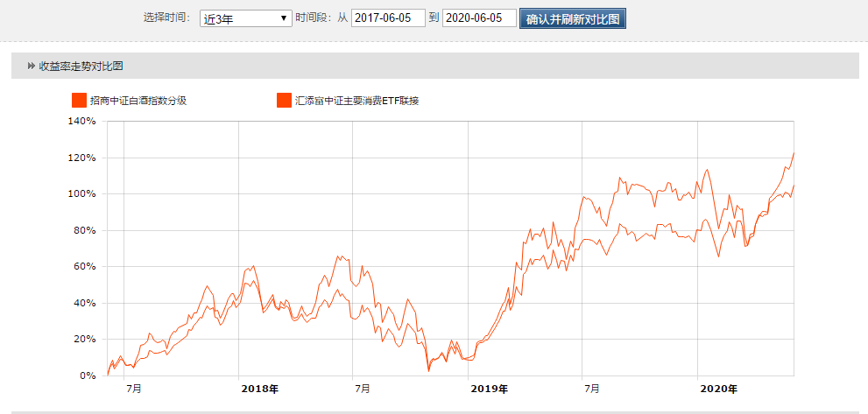The width and height of the screenshot is (868, 414).
Task: Select the 2020年 marker on time axis
Action: [x=719, y=389]
